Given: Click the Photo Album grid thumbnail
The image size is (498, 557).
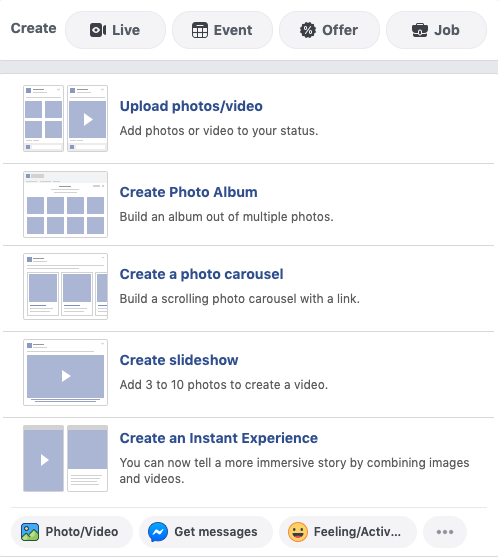Looking at the screenshot, I should 65,204.
